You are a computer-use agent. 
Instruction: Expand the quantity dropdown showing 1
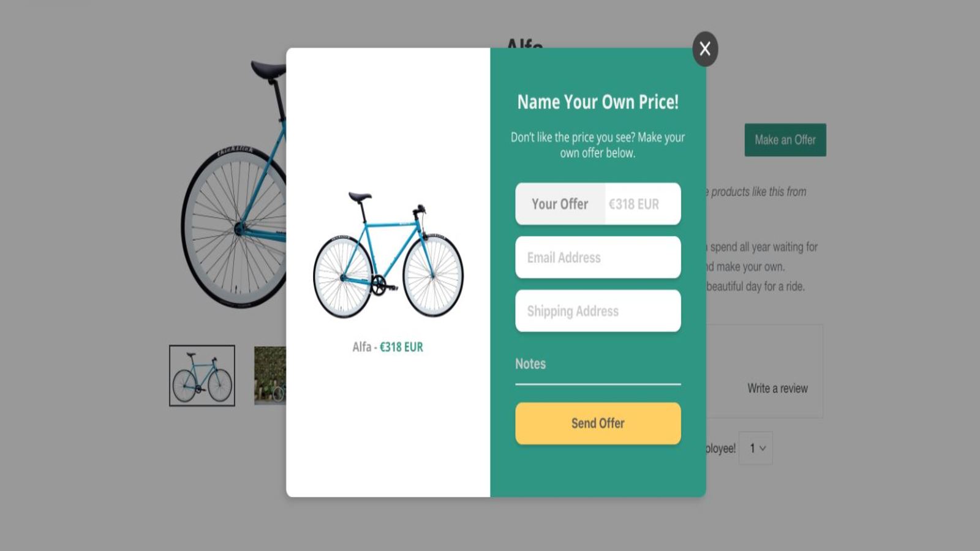(756, 448)
